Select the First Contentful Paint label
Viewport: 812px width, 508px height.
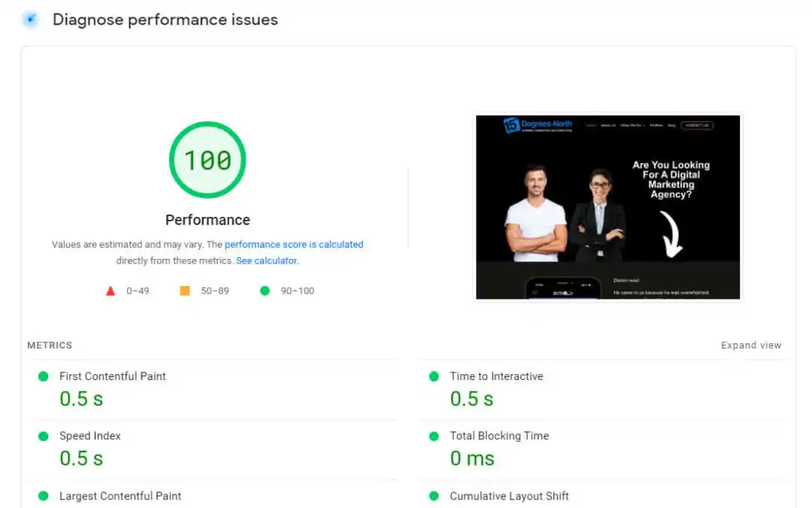click(112, 376)
